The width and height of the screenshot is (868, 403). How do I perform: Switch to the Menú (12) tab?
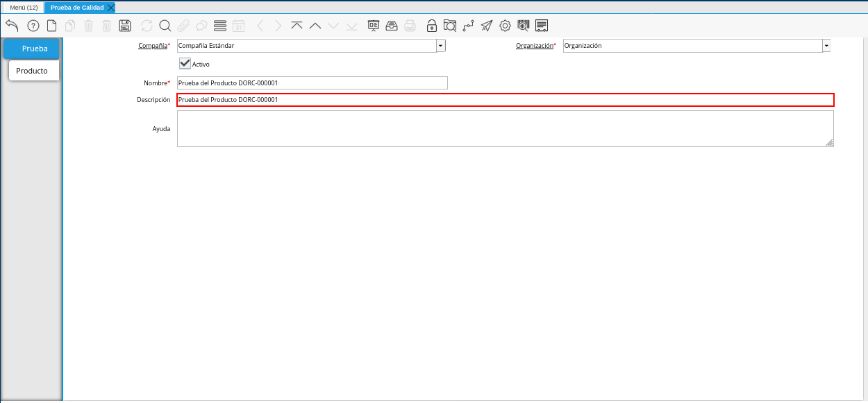tap(24, 7)
